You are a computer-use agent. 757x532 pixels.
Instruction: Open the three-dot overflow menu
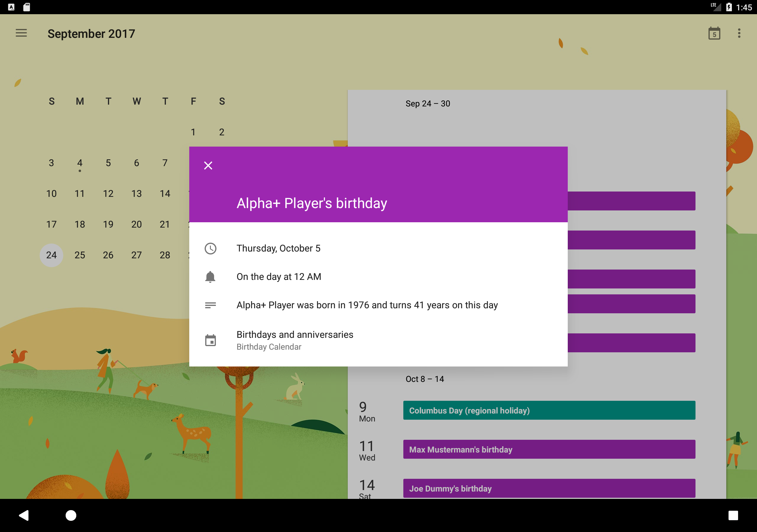pos(739,33)
